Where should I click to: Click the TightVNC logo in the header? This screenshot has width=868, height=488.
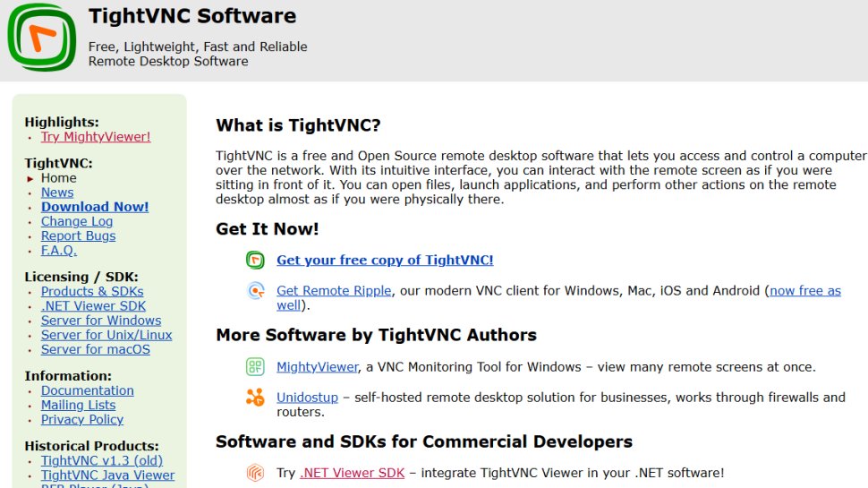[x=42, y=37]
